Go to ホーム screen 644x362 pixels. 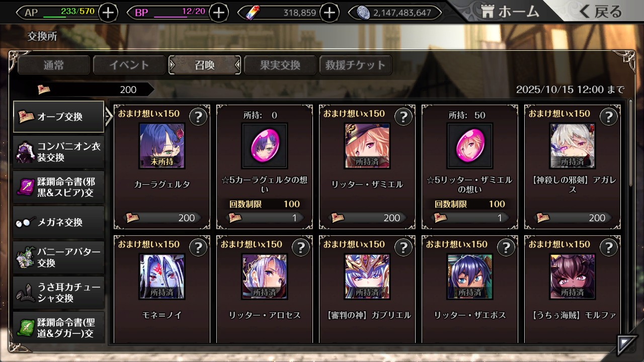pos(510,12)
